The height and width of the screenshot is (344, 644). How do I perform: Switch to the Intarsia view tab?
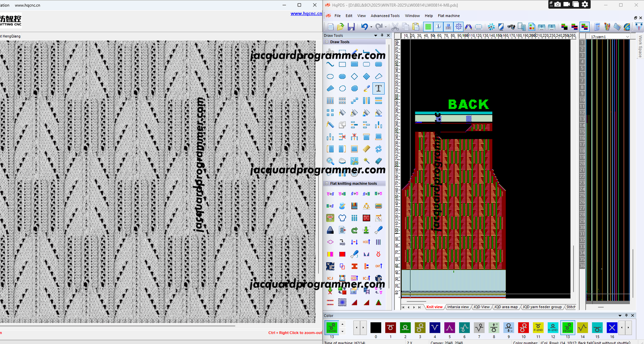(x=458, y=307)
